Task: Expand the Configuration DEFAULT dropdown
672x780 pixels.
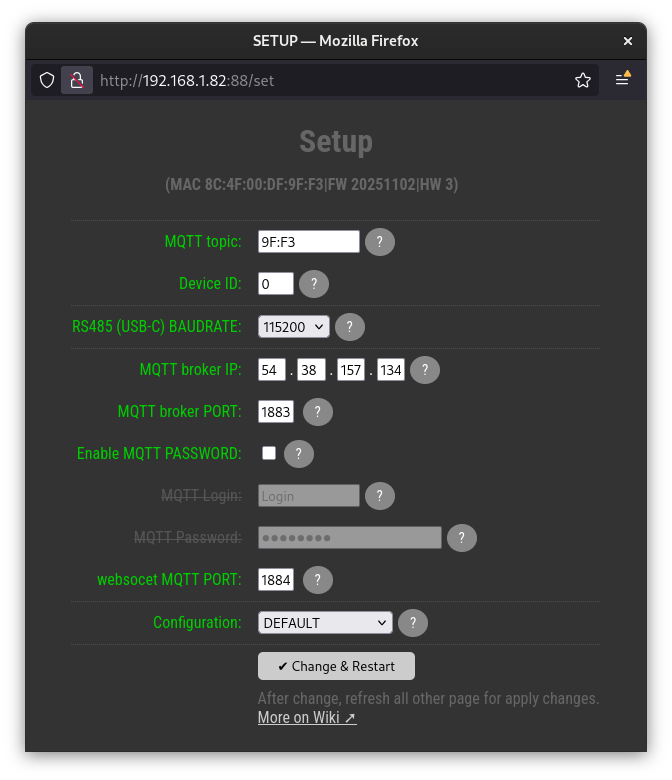Action: [325, 623]
